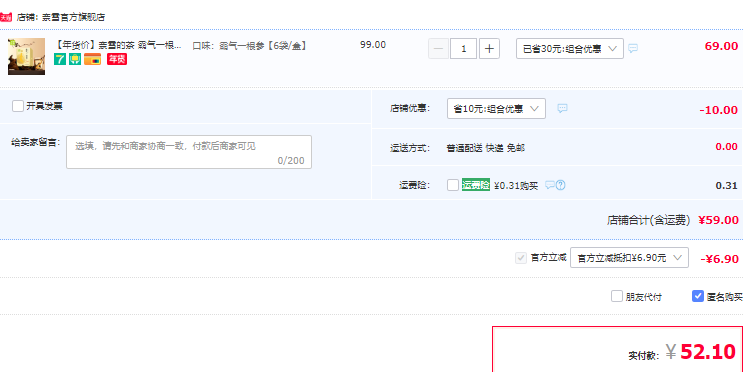The image size is (750, 372).
Task: Expand the 省10元:组合优惠 shop discount dropdown
Action: coord(496,109)
